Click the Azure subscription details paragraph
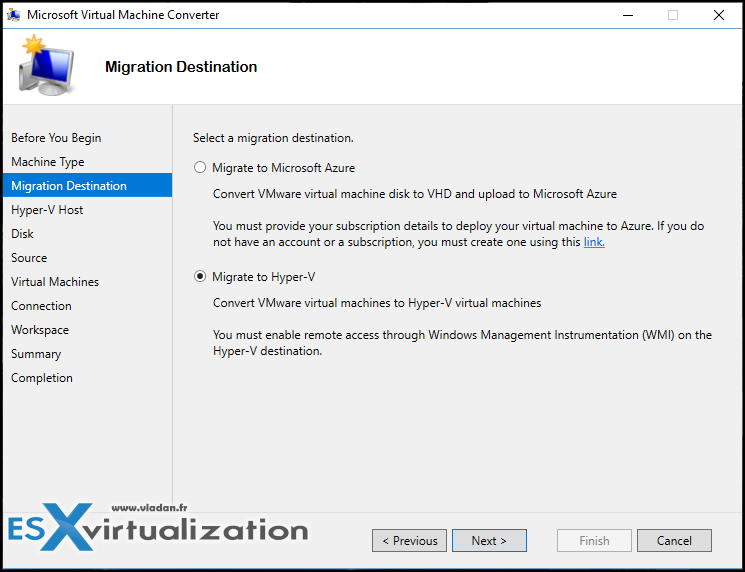Screen dimensions: 745x572 458,234
